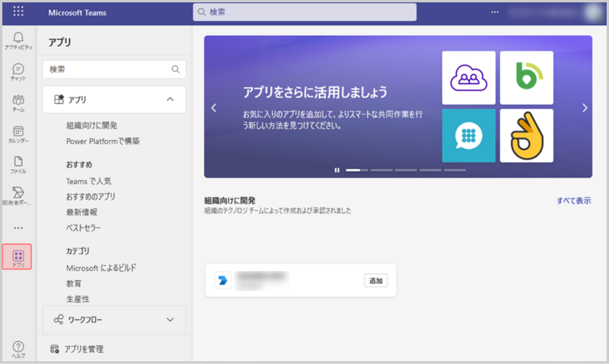Click the app launcher waffle icon
The height and width of the screenshot is (364, 609).
18,11
